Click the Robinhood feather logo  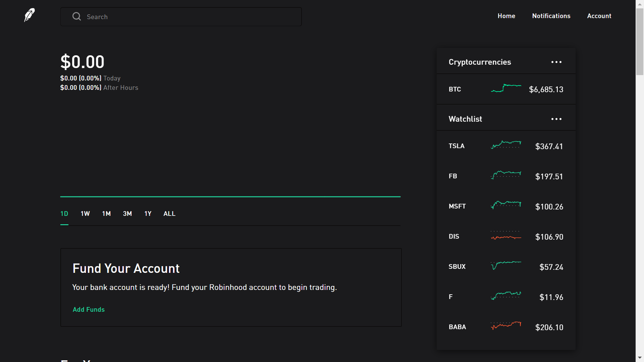click(29, 15)
